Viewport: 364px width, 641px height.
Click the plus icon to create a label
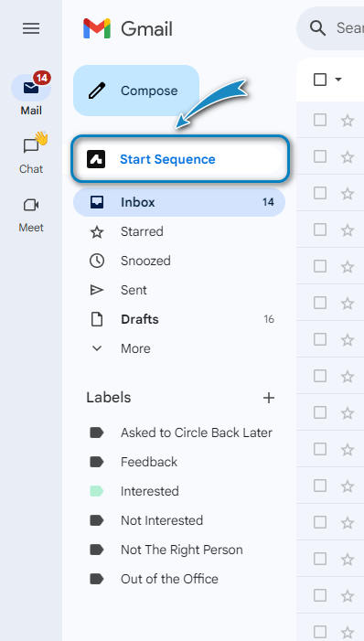[269, 398]
